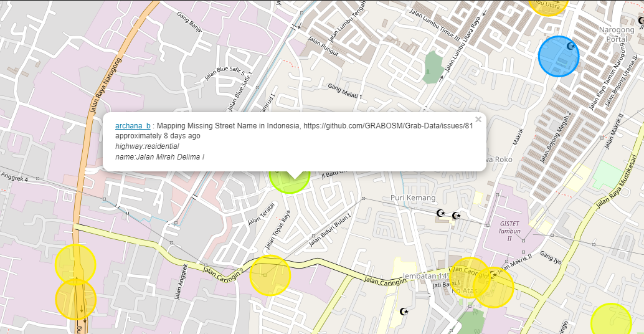
Task: Click the GISTET Tambun II label
Action: pos(509,231)
